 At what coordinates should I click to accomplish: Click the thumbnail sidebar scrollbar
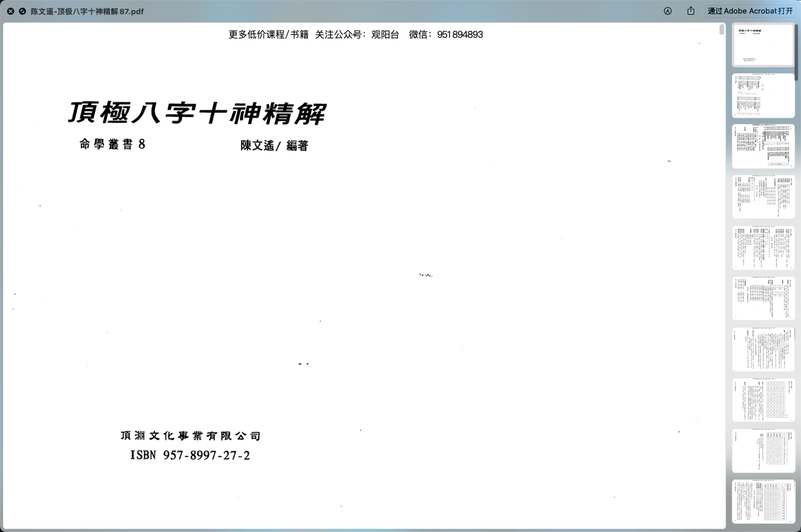[797, 53]
